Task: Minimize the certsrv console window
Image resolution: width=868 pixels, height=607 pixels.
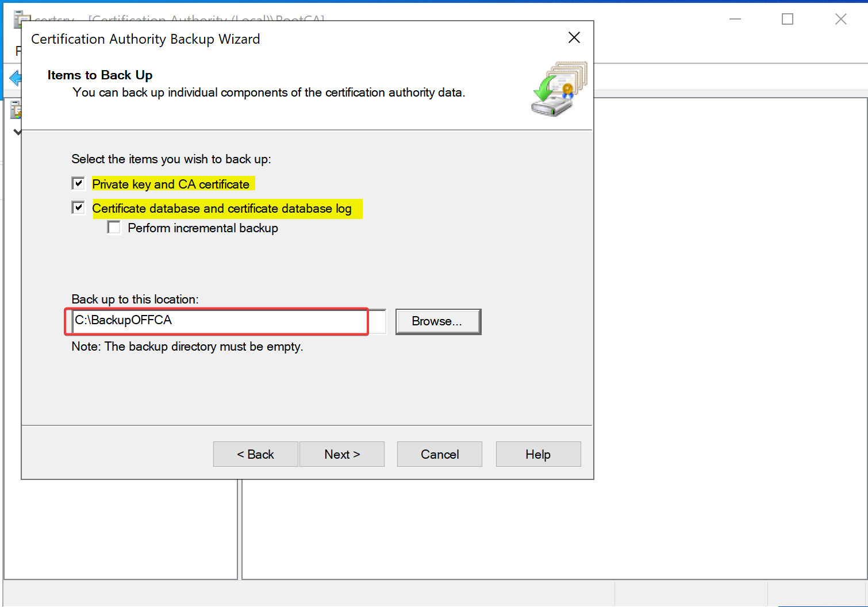Action: pyautogui.click(x=735, y=20)
